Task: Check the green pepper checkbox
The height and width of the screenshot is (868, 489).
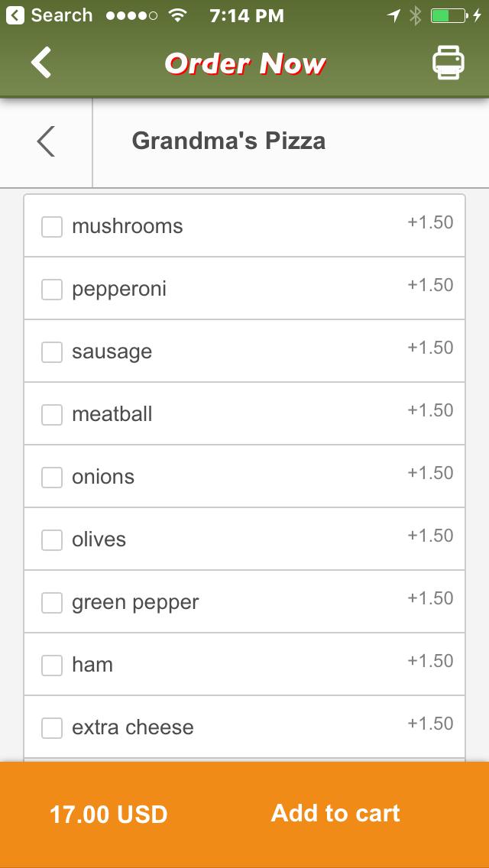Action: tap(51, 603)
